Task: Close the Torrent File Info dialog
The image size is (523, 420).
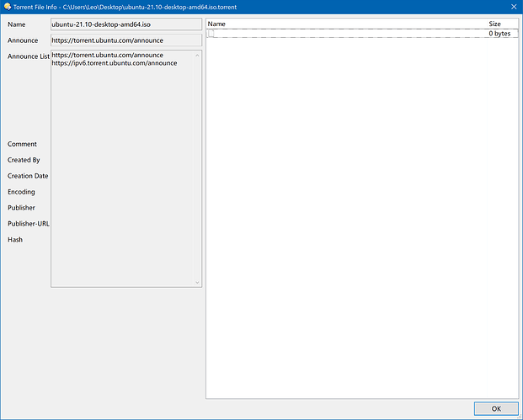Action: 514,7
